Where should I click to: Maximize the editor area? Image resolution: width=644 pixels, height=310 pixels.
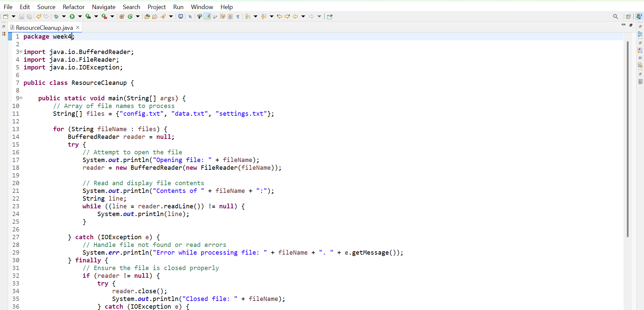631,25
